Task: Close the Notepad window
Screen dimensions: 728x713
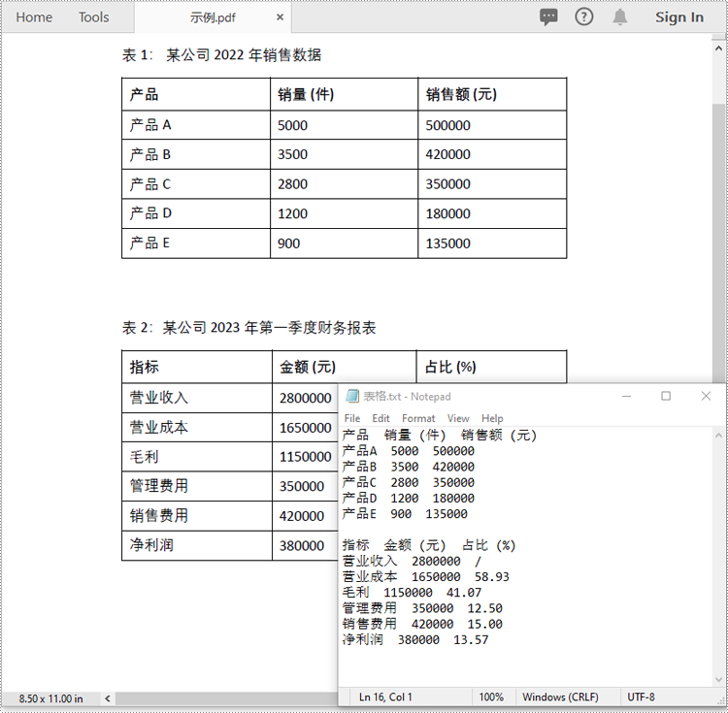Action: click(706, 396)
